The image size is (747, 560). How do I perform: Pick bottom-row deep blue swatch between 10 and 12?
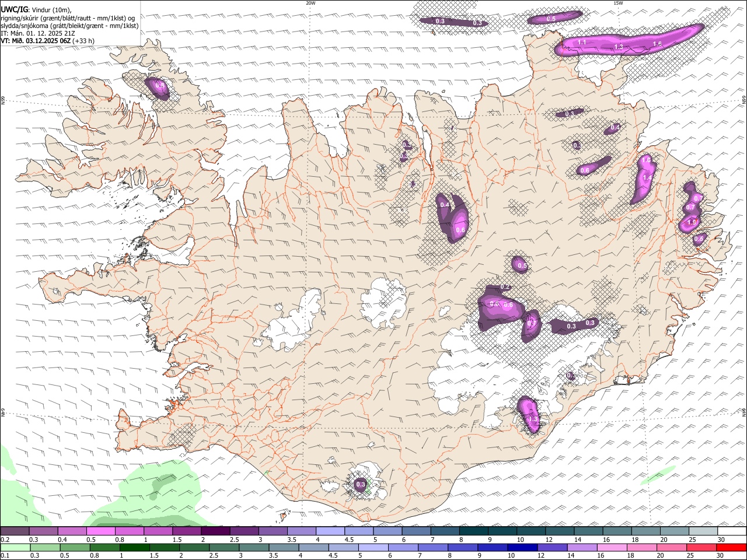point(523,547)
